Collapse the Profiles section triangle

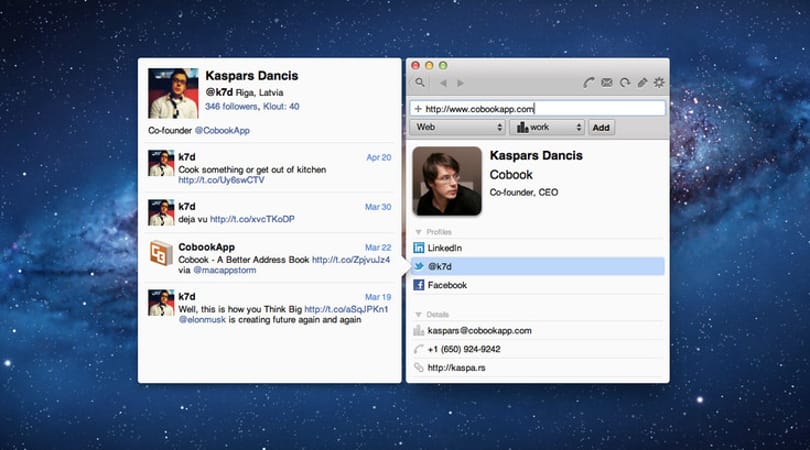(x=418, y=232)
